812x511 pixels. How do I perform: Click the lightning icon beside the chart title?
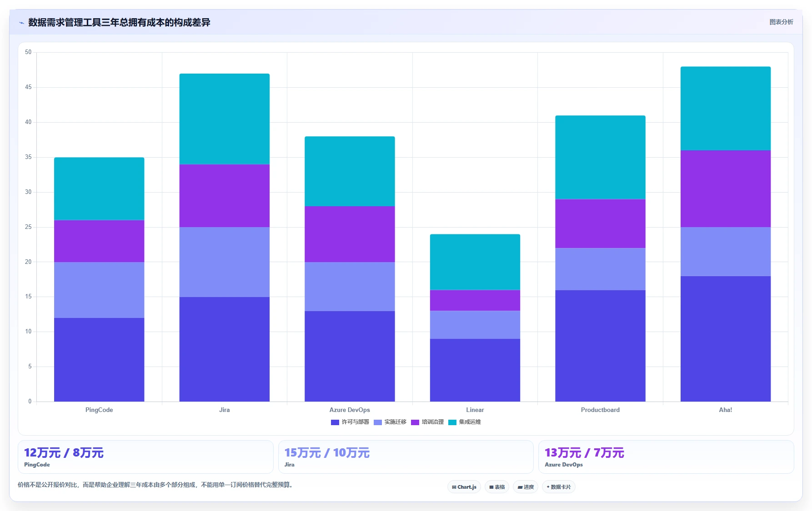pos(21,23)
